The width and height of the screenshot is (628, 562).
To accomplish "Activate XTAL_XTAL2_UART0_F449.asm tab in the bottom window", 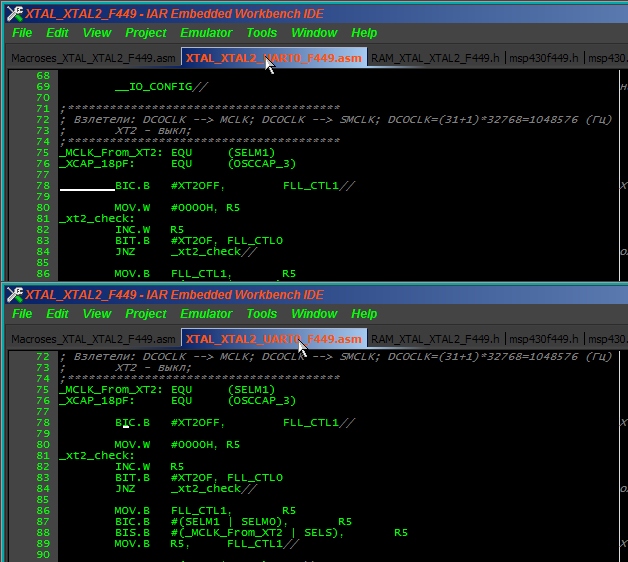I will pyautogui.click(x=273, y=339).
